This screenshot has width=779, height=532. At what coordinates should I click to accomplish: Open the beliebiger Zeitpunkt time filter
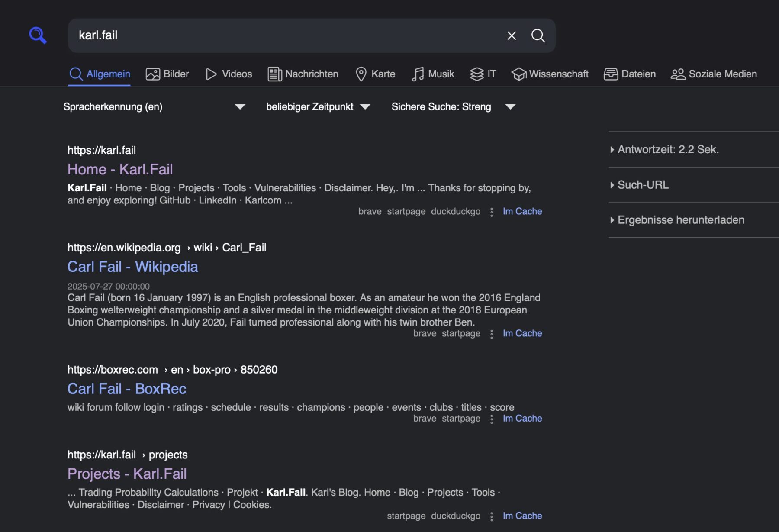pos(318,107)
